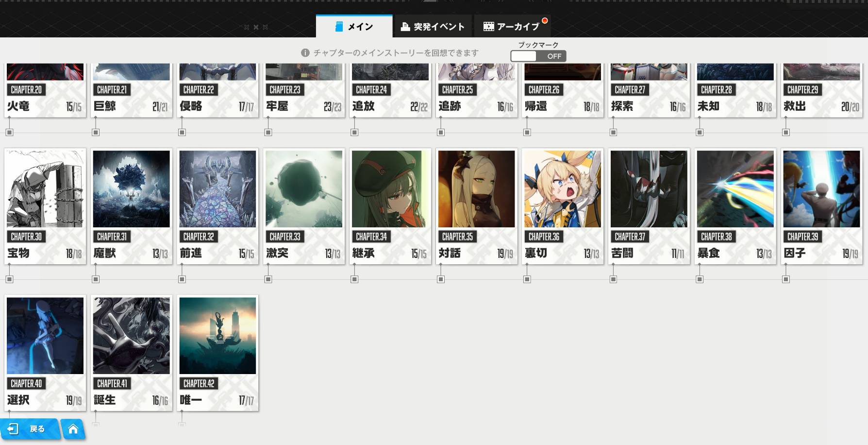Click the 突発イベント tab icon

click(x=405, y=27)
